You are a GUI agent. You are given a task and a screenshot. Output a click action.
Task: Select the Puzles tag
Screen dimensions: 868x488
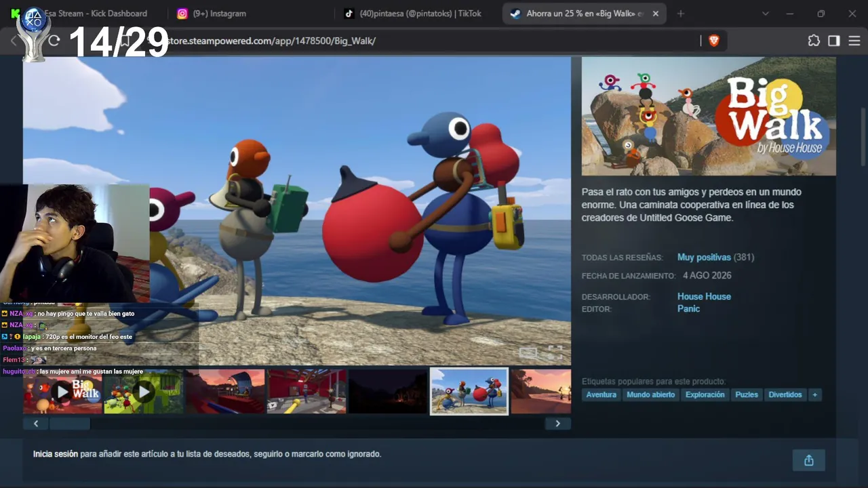tap(747, 394)
